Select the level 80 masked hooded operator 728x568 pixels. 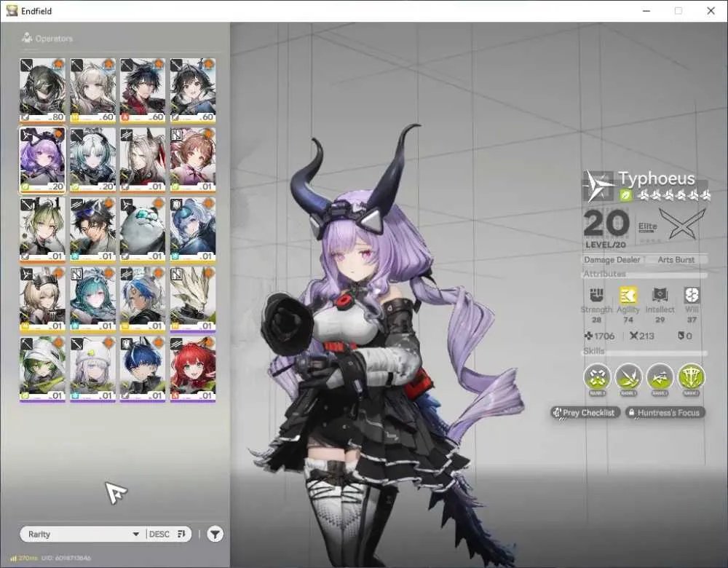point(42,90)
